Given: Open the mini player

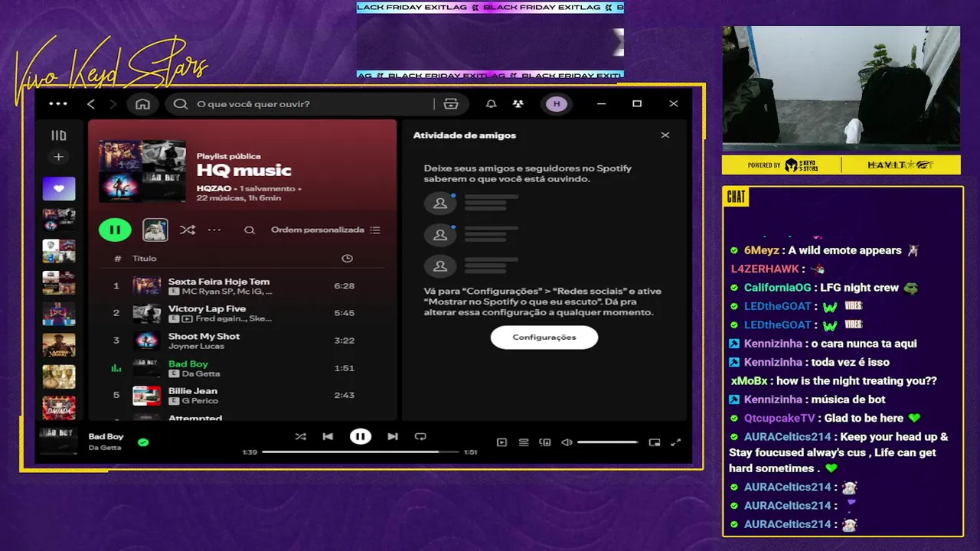Looking at the screenshot, I should [655, 442].
